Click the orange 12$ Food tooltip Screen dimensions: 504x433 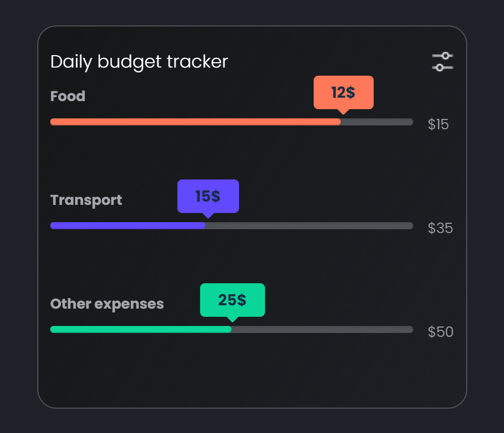[343, 92]
